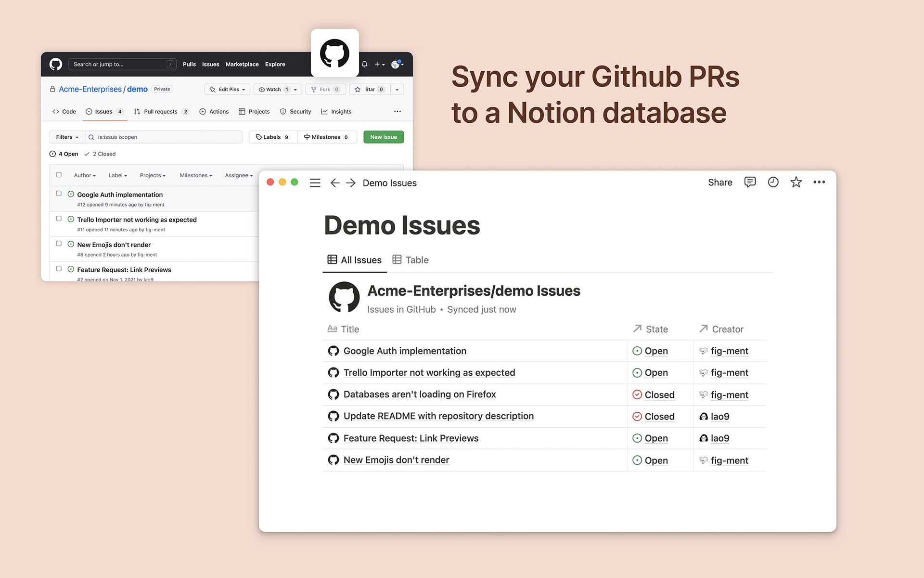Open Explore in GitHub header
924x578 pixels.
(275, 64)
